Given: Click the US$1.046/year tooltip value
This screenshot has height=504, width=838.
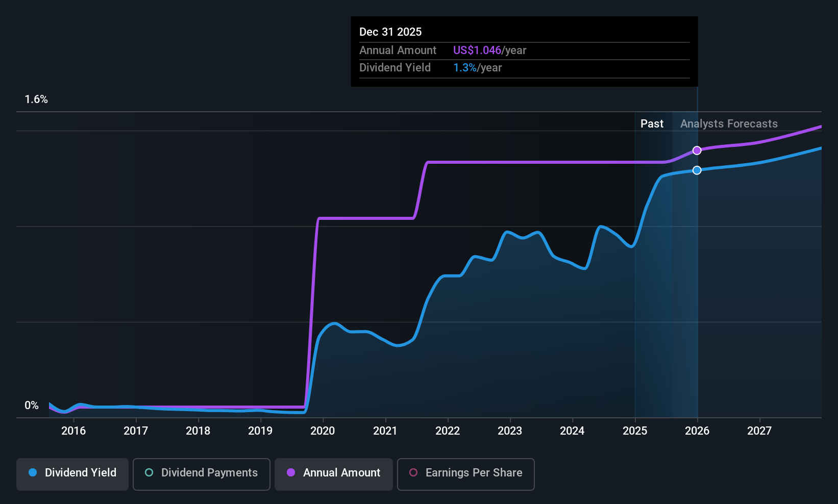Looking at the screenshot, I should [x=489, y=50].
